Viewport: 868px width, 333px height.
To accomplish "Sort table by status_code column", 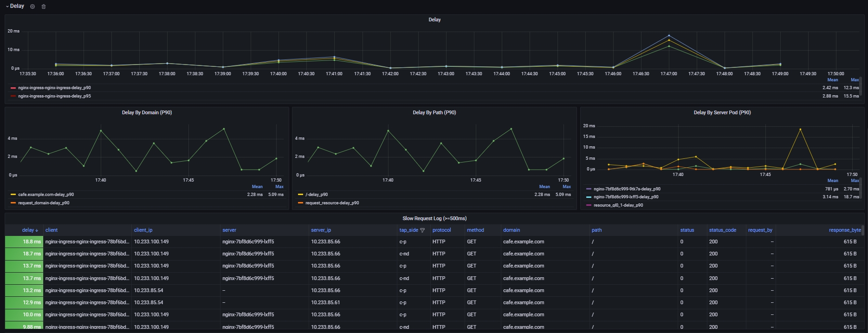I will pyautogui.click(x=723, y=230).
